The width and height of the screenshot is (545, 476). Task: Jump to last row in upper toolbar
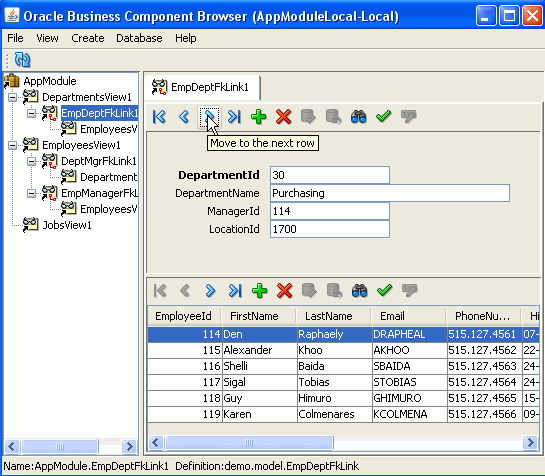(234, 117)
